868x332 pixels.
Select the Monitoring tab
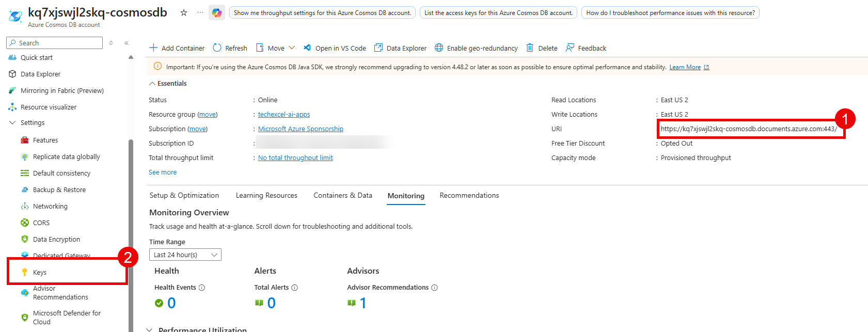point(406,196)
